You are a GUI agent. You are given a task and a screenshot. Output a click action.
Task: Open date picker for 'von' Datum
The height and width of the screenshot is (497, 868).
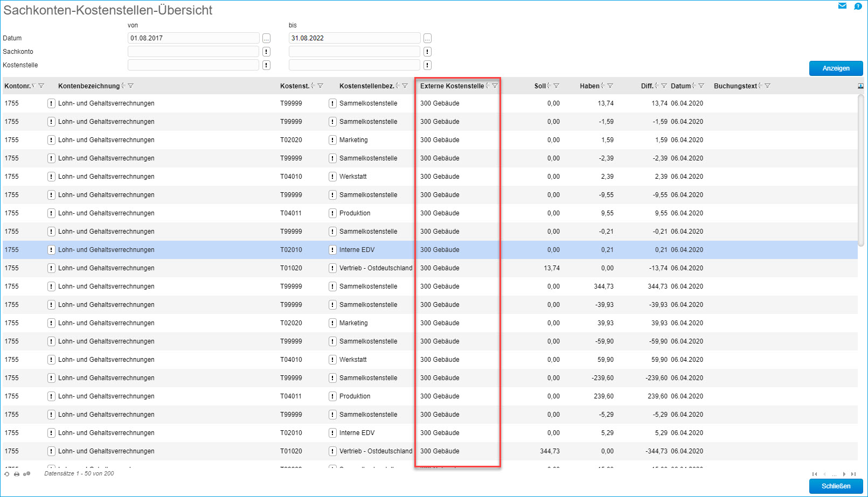(x=266, y=38)
